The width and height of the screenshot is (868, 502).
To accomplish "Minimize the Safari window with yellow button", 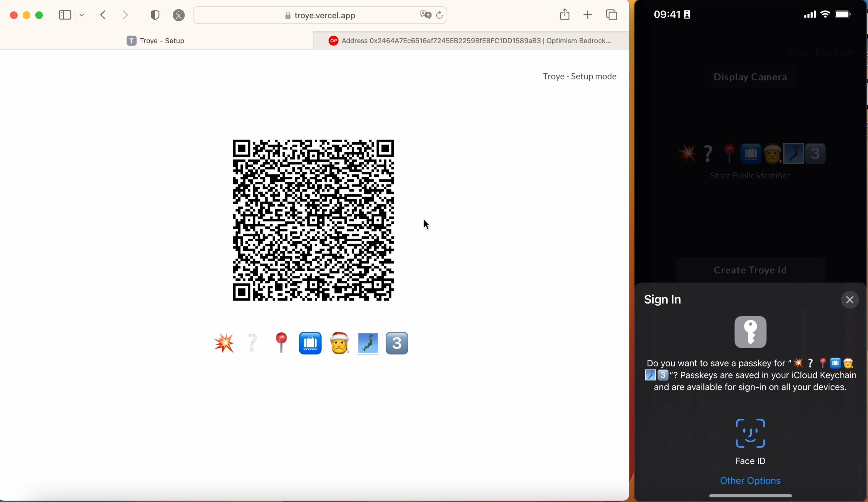I will (x=27, y=15).
